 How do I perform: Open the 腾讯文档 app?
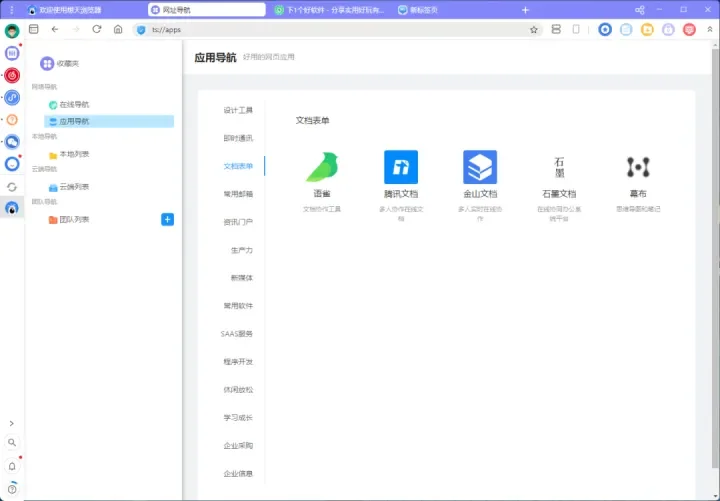coord(401,185)
